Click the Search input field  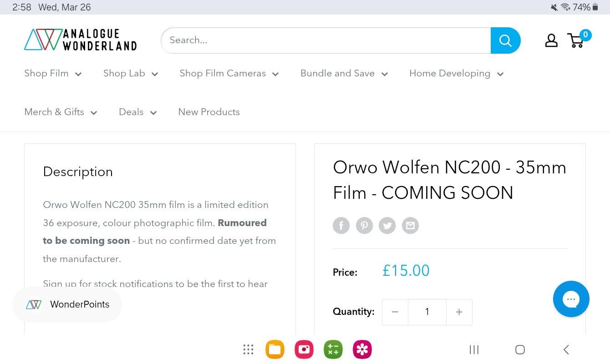tap(326, 40)
